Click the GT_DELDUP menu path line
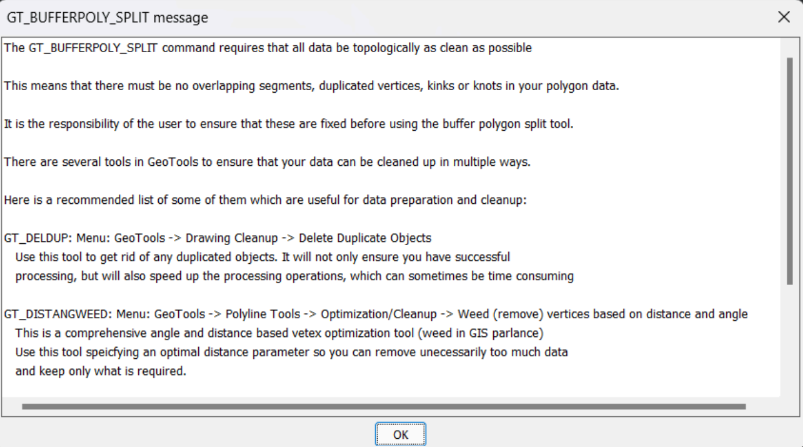 217,238
